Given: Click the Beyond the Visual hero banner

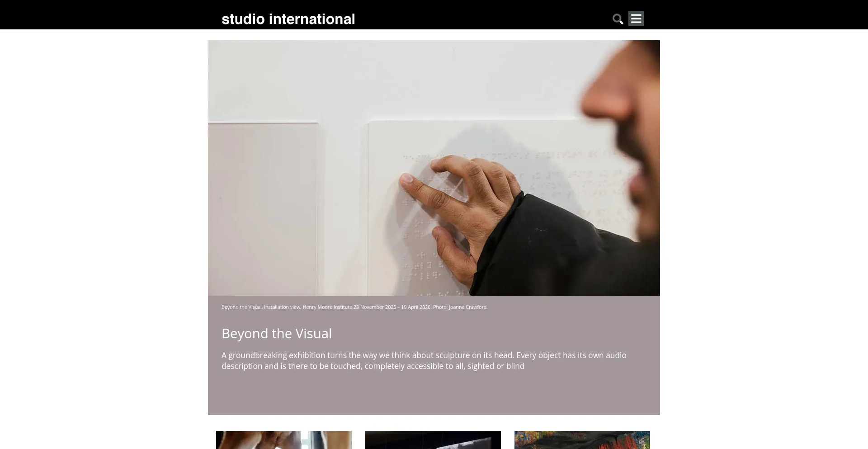Looking at the screenshot, I should pos(434,167).
